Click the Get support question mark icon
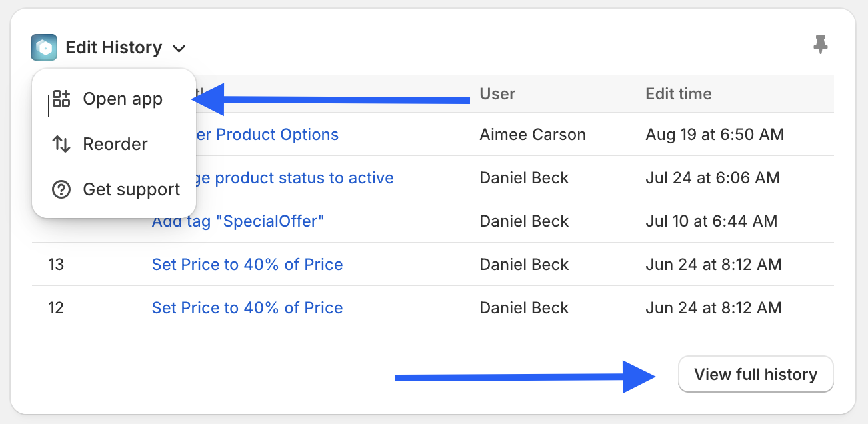Image resolution: width=868 pixels, height=424 pixels. click(61, 189)
